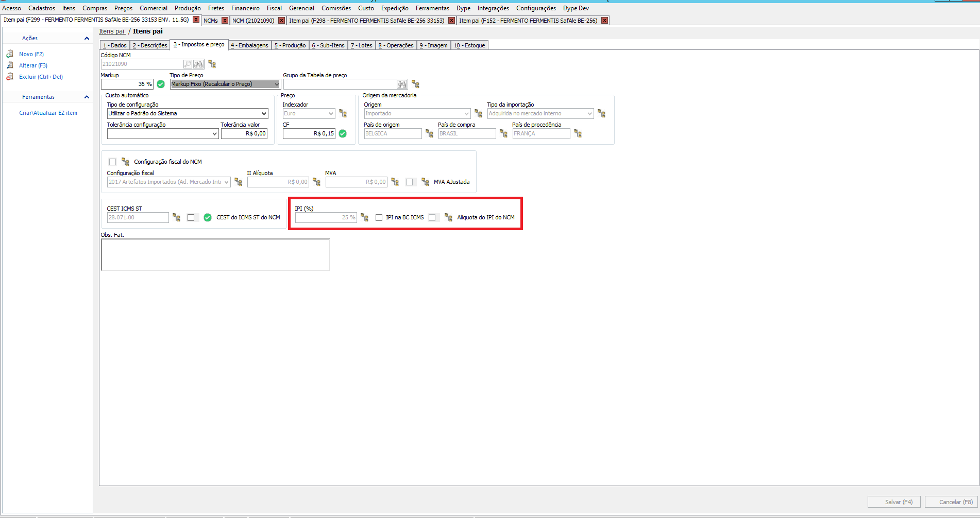Toggle Alíquota do IPI do NCM checkbox
The height and width of the screenshot is (518, 980).
point(432,218)
